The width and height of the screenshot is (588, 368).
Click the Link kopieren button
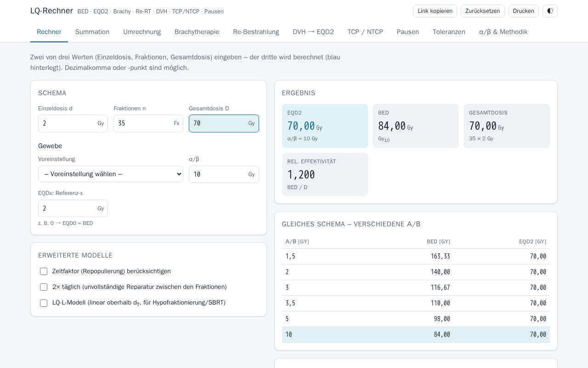coord(435,11)
